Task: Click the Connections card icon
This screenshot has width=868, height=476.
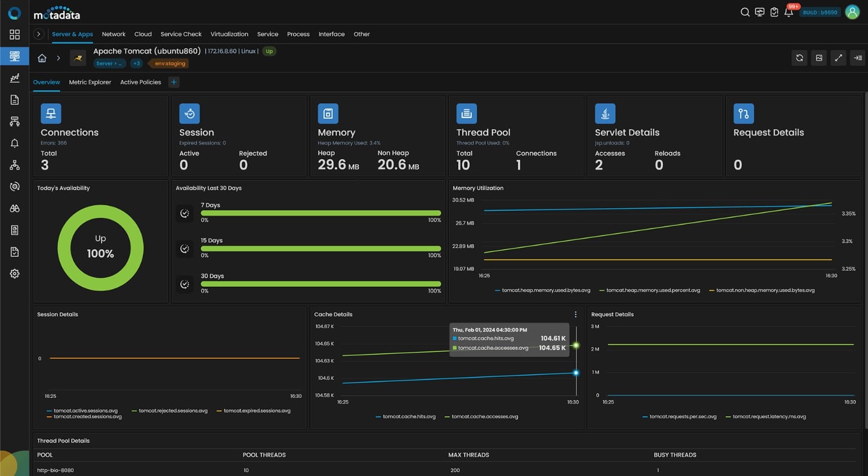Action: click(51, 114)
